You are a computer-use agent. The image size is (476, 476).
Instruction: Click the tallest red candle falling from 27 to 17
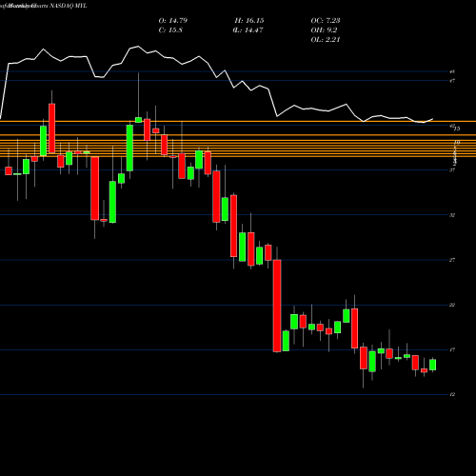(x=277, y=306)
